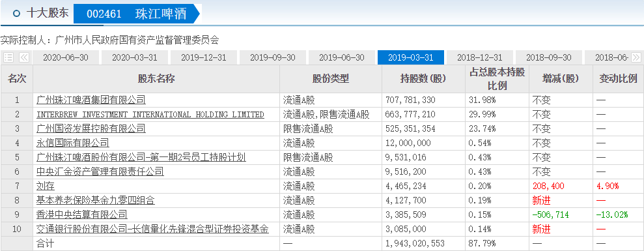Open the 第一期2号员工持股计划 shareholder link
The image size is (644, 251).
pyautogui.click(x=141, y=158)
